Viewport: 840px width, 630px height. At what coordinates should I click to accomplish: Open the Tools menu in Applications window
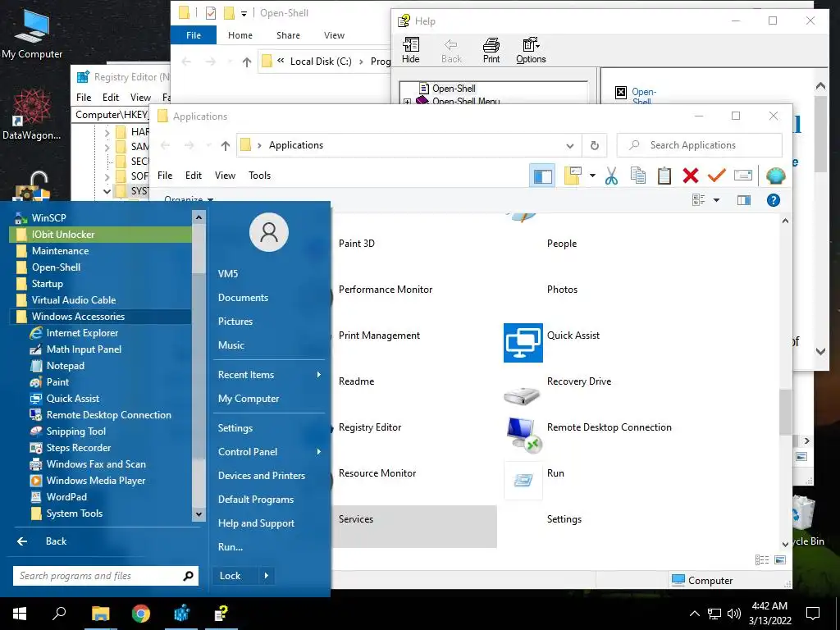[260, 176]
